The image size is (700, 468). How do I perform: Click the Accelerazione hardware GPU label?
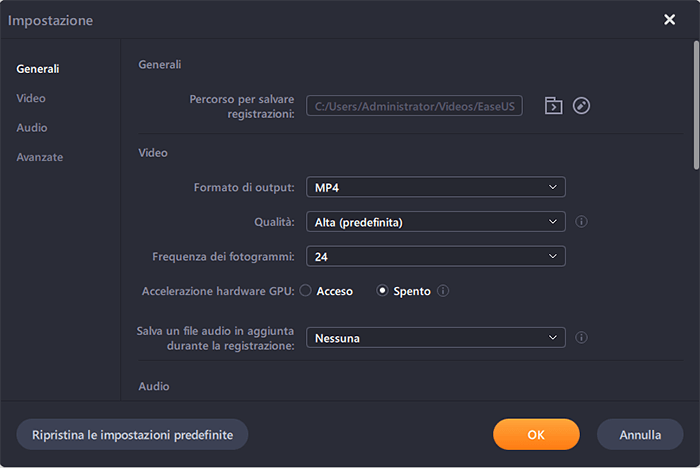click(x=218, y=291)
